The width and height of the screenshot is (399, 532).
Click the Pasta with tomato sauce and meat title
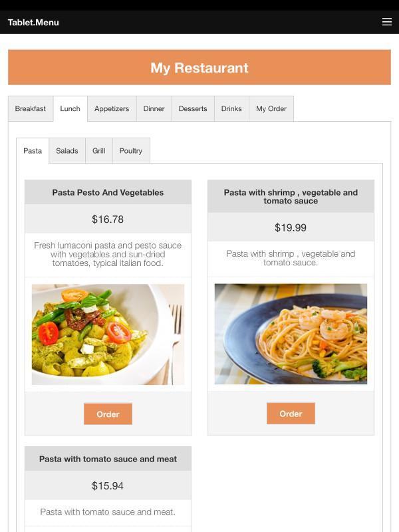108,459
